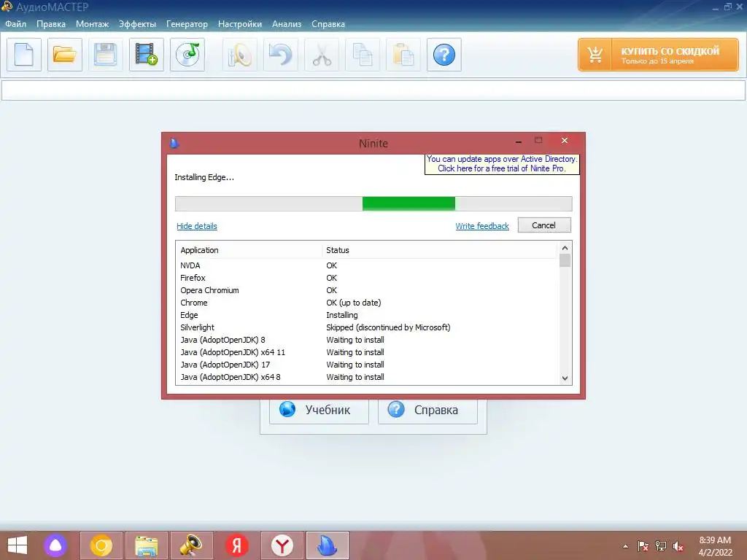Click the Ninite title bar app icon
The height and width of the screenshot is (560, 747).
click(x=174, y=143)
